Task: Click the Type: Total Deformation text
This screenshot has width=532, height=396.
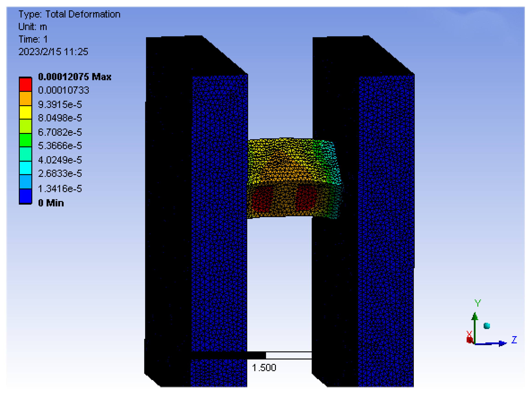Action: pyautogui.click(x=69, y=14)
